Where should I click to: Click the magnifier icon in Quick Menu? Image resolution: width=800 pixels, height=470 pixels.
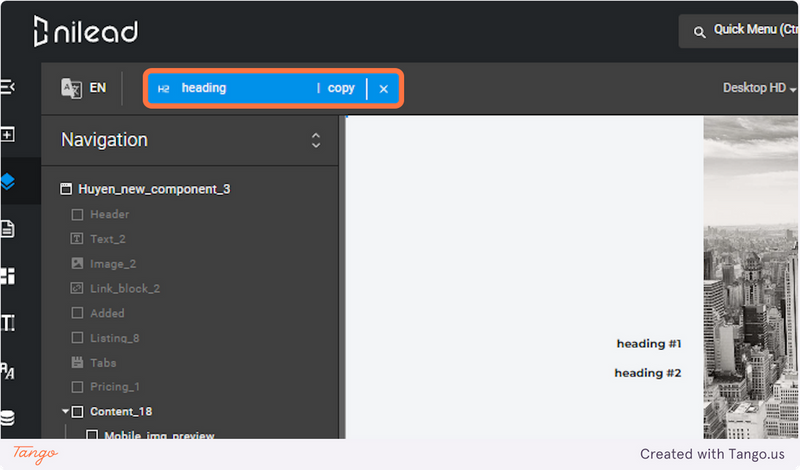click(x=699, y=32)
